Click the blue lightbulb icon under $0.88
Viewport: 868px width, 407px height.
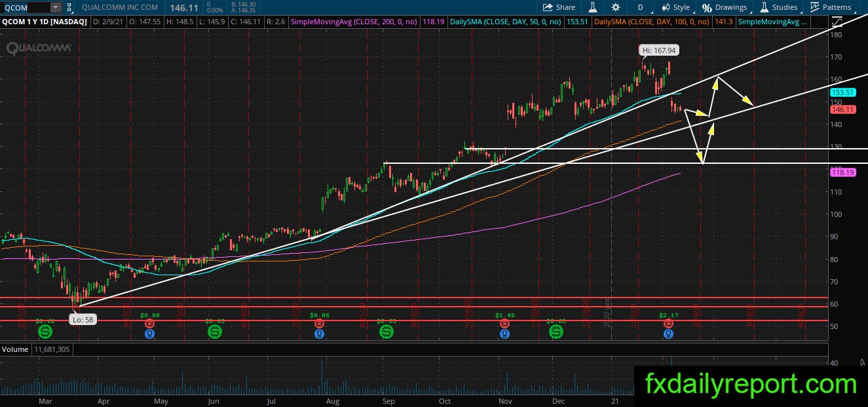[x=149, y=334]
